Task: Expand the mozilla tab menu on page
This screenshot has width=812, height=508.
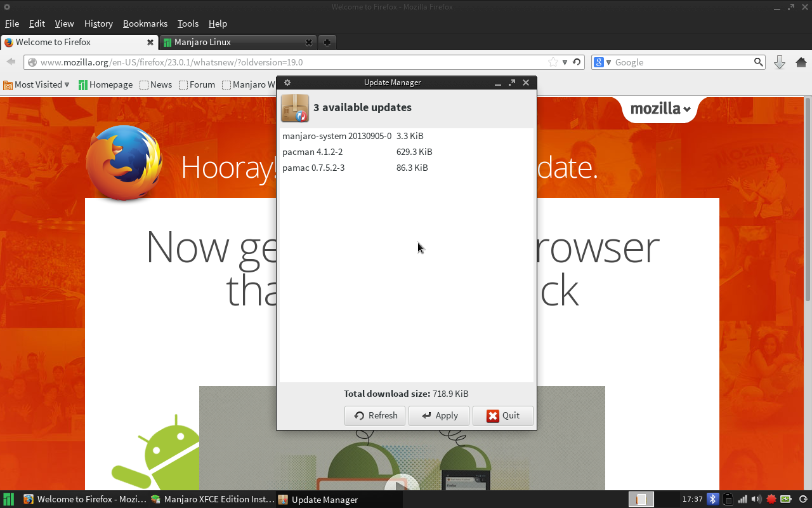Action: 660,109
